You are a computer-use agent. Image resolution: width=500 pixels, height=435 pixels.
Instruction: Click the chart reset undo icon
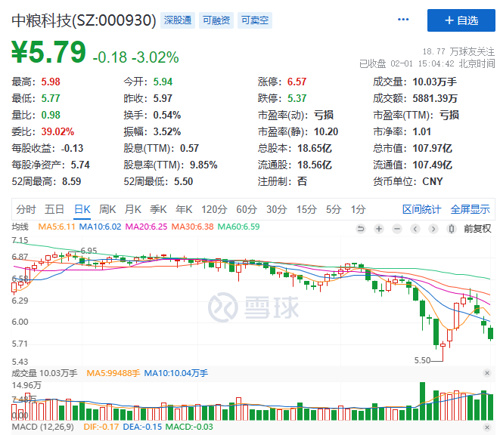360,229
